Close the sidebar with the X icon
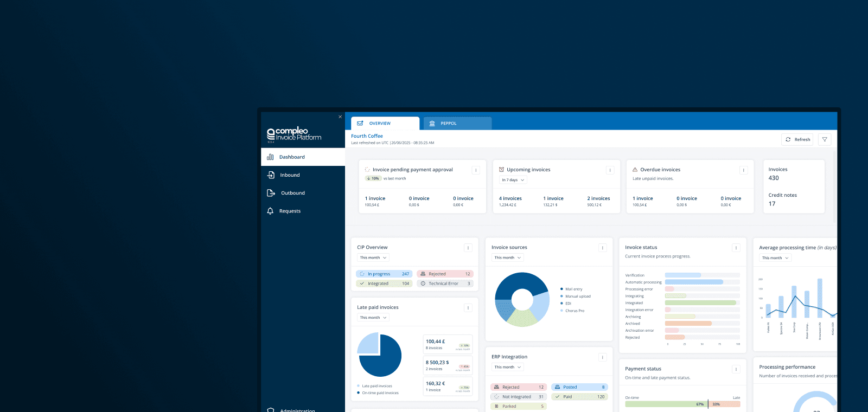This screenshot has height=412, width=868. click(x=340, y=117)
